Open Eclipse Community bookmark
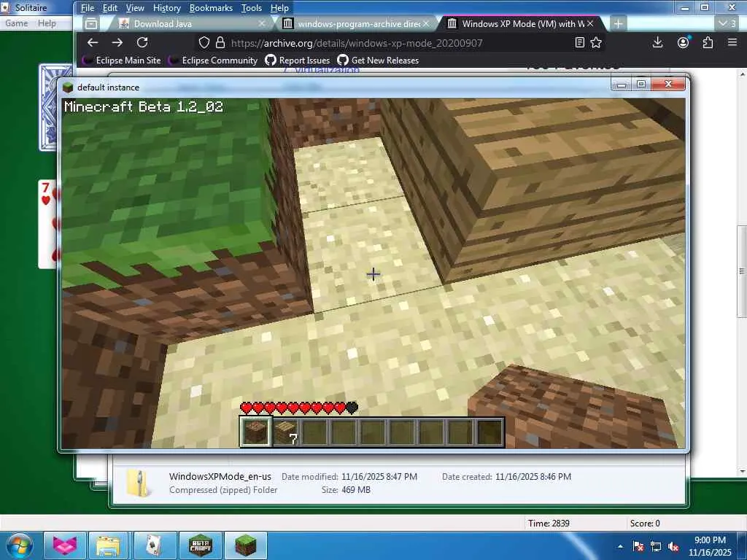The width and height of the screenshot is (747, 560). tap(214, 60)
